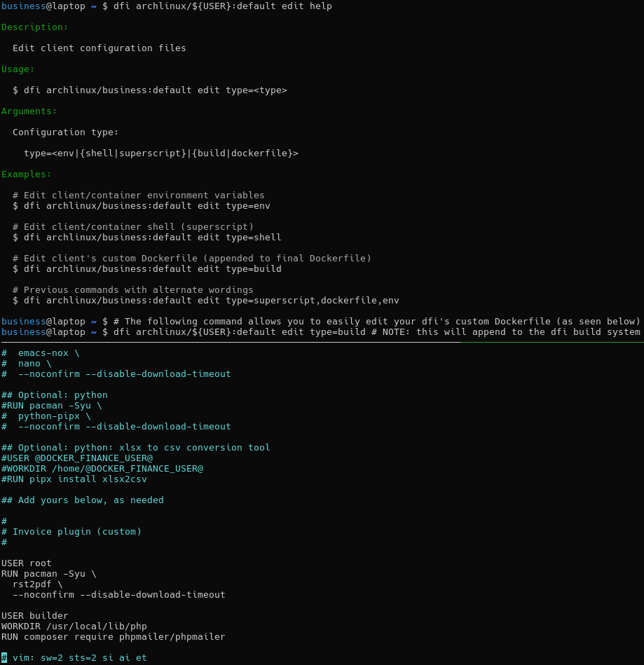Click the green "Description:" heading
The image size is (644, 665).
tap(35, 27)
